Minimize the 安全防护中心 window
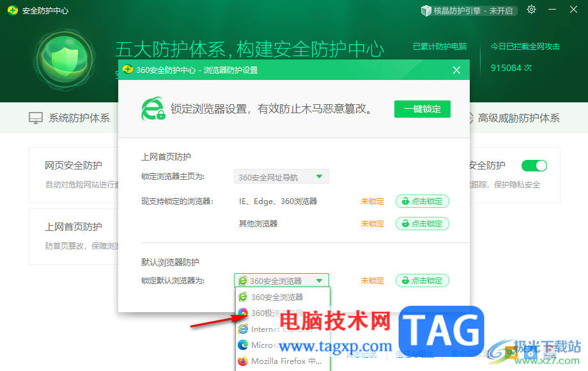The width and height of the screenshot is (588, 371). coord(552,10)
